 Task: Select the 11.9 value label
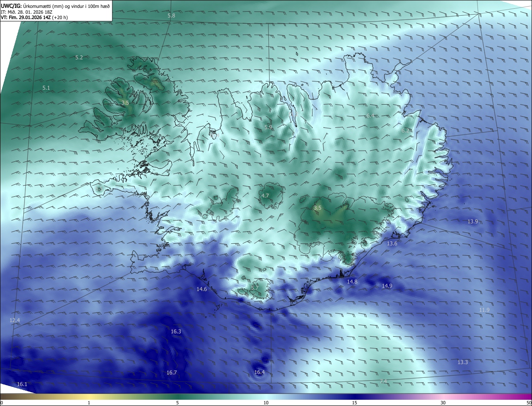tap(484, 310)
